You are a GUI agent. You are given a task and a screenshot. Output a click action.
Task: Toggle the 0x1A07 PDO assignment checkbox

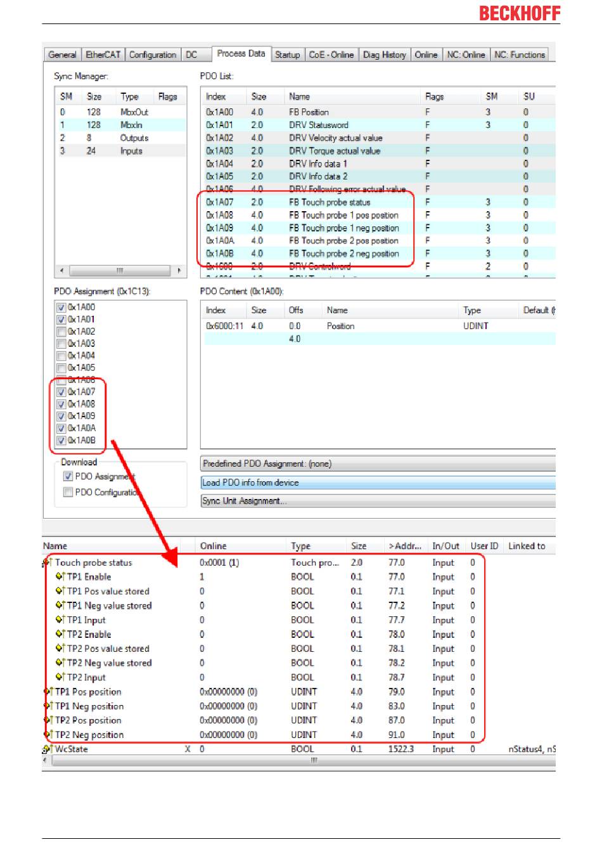(x=61, y=392)
